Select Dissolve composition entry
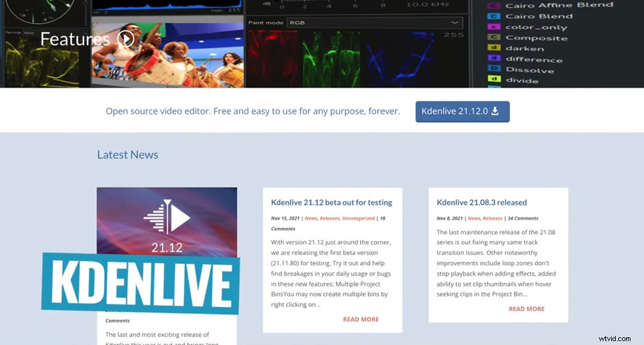The height and width of the screenshot is (345, 644). point(529,70)
